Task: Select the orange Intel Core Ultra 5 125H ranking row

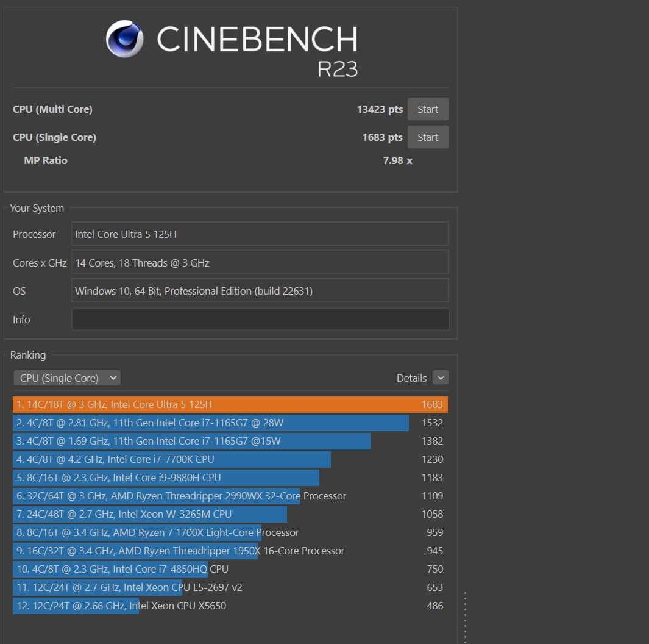Action: [x=230, y=404]
